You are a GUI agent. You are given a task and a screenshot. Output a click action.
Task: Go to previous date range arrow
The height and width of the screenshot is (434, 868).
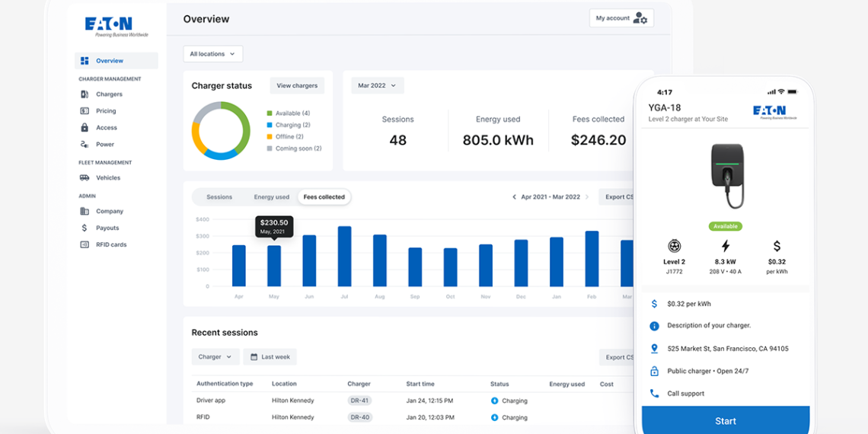[x=514, y=197]
